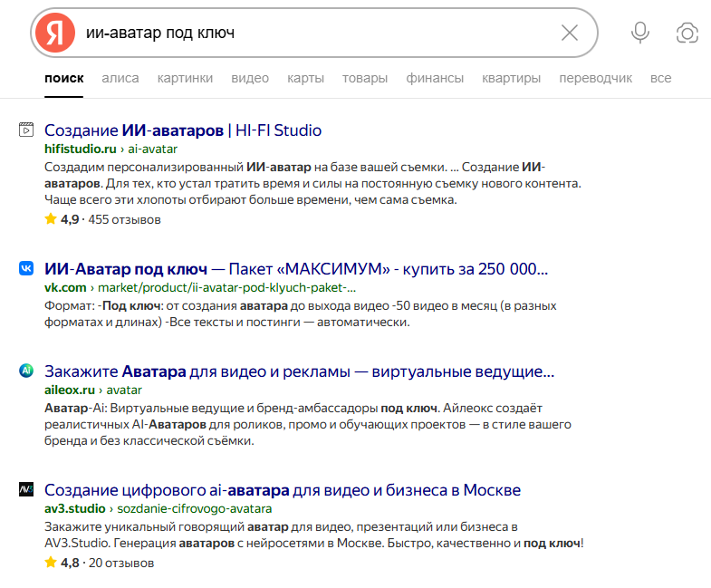This screenshot has height=588, width=711.
Task: Switch to the Картинки tab
Action: point(185,78)
